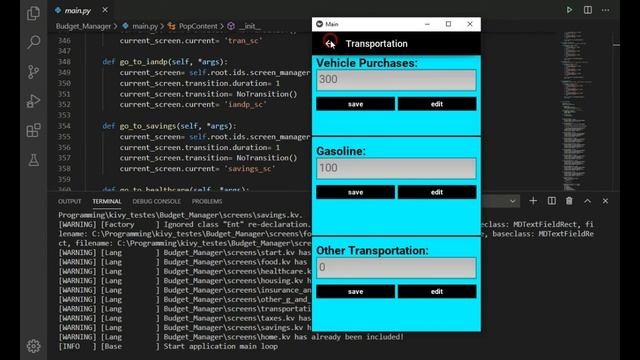Kill the terminal with trash icon

tap(569, 201)
